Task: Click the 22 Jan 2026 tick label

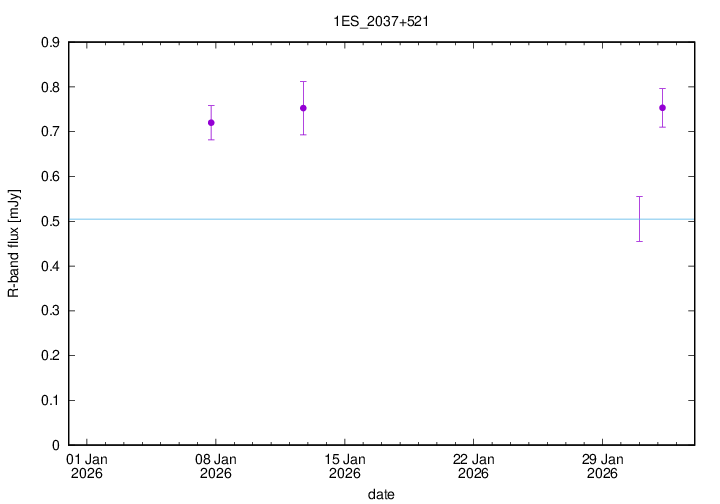Action: point(473,466)
